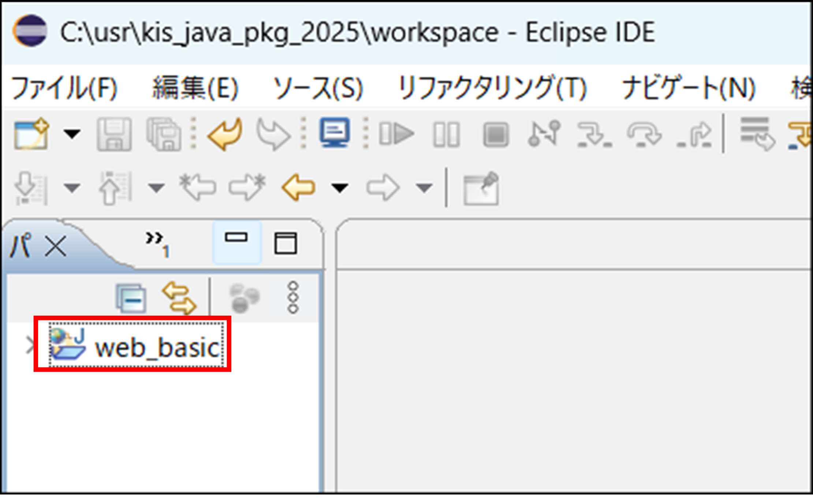Open the ナビゲート(N) menu
This screenshot has width=813, height=504.
[689, 88]
